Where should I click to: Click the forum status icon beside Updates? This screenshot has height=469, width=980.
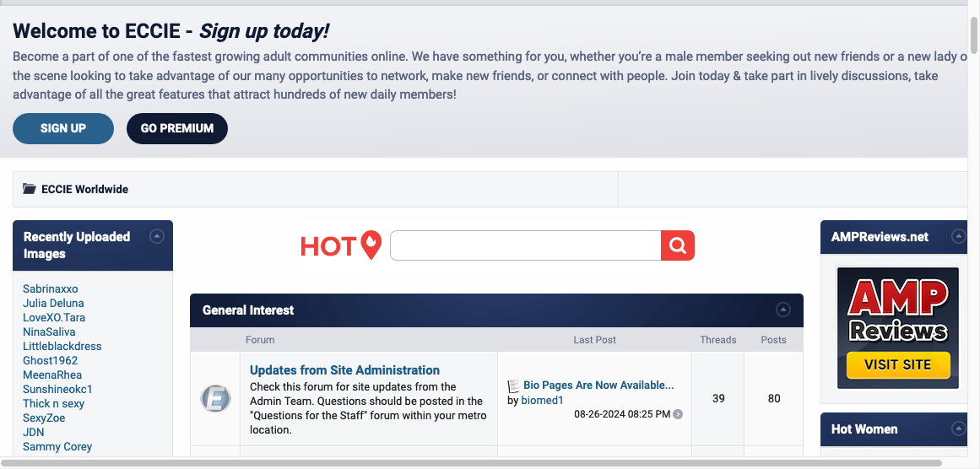point(215,398)
